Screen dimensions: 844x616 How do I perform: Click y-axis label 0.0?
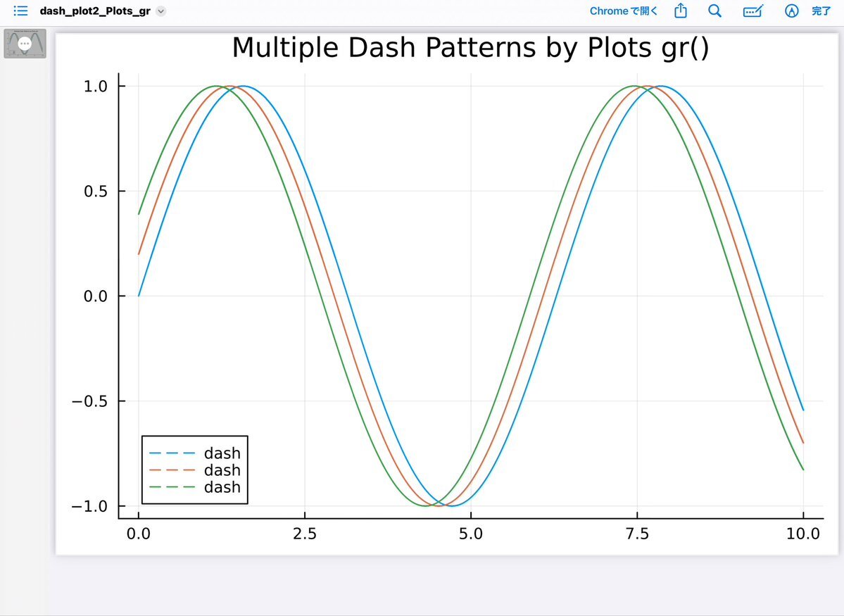95,296
